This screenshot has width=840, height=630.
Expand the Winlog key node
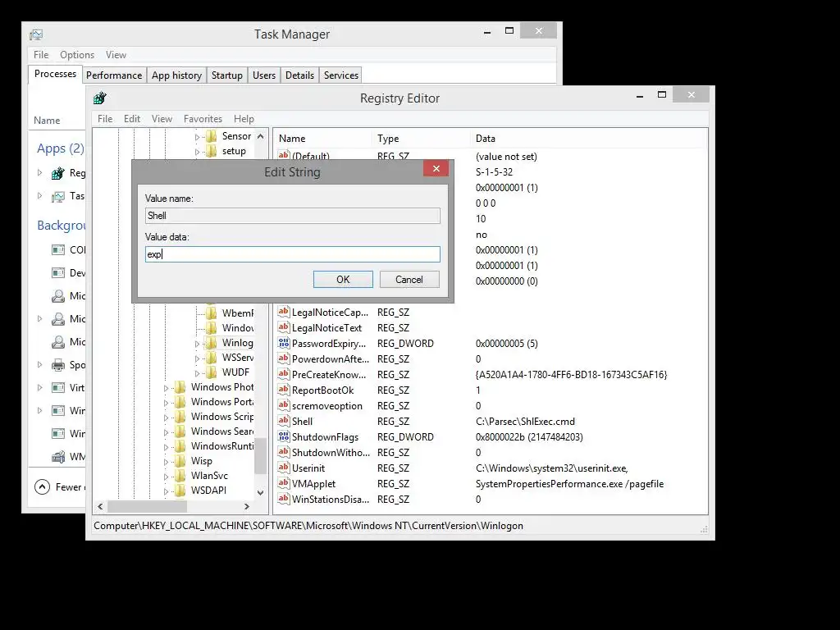click(x=197, y=344)
